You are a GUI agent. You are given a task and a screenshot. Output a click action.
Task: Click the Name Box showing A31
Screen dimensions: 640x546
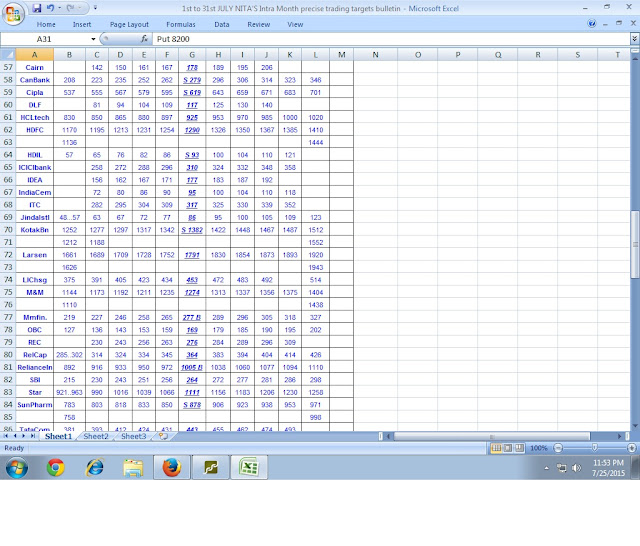click(x=45, y=39)
